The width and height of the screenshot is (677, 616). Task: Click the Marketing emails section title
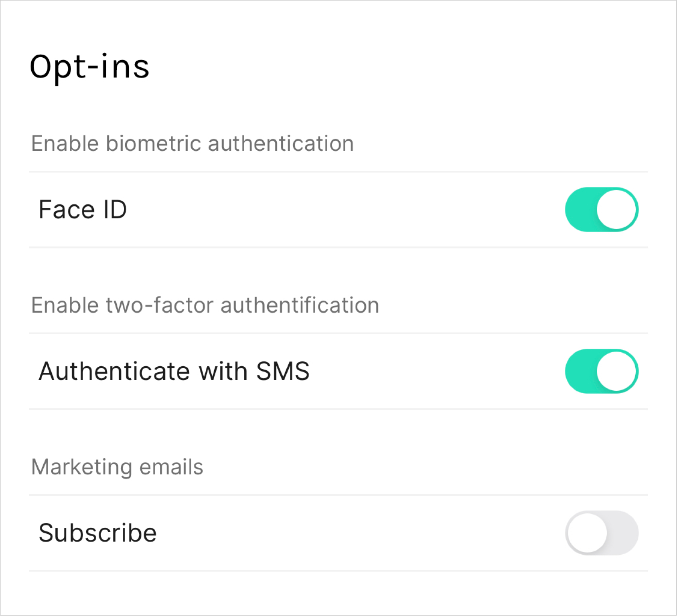118,466
